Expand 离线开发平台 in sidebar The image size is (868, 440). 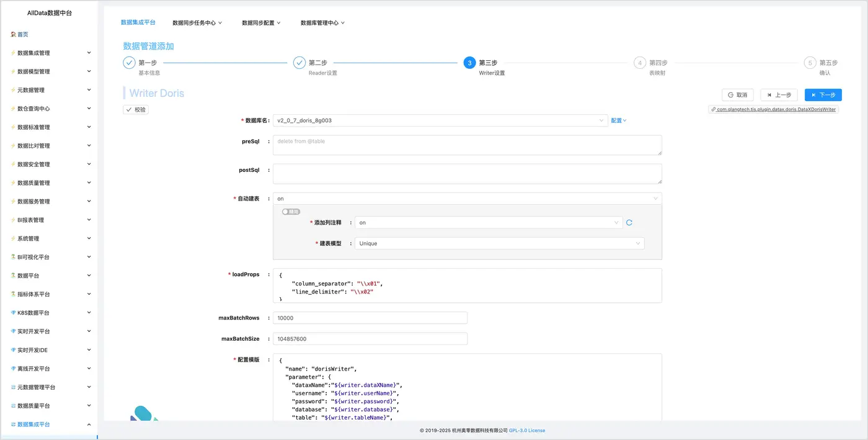click(x=50, y=369)
